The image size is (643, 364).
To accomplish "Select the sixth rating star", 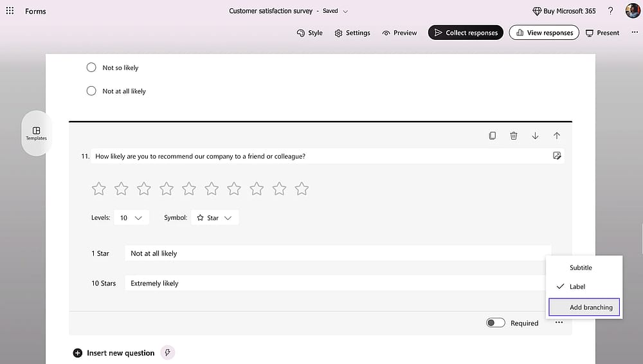I will pyautogui.click(x=212, y=189).
